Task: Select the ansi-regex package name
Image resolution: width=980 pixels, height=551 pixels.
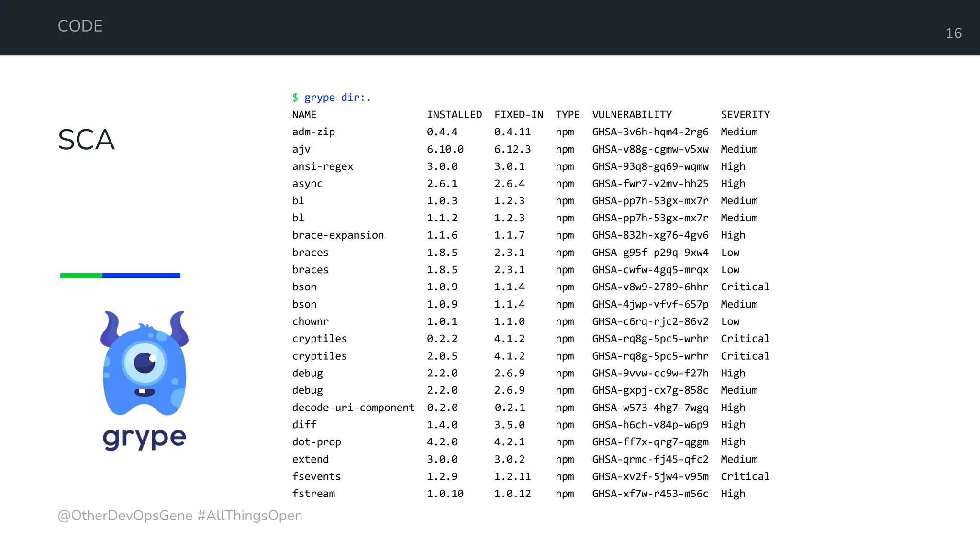Action: (323, 166)
